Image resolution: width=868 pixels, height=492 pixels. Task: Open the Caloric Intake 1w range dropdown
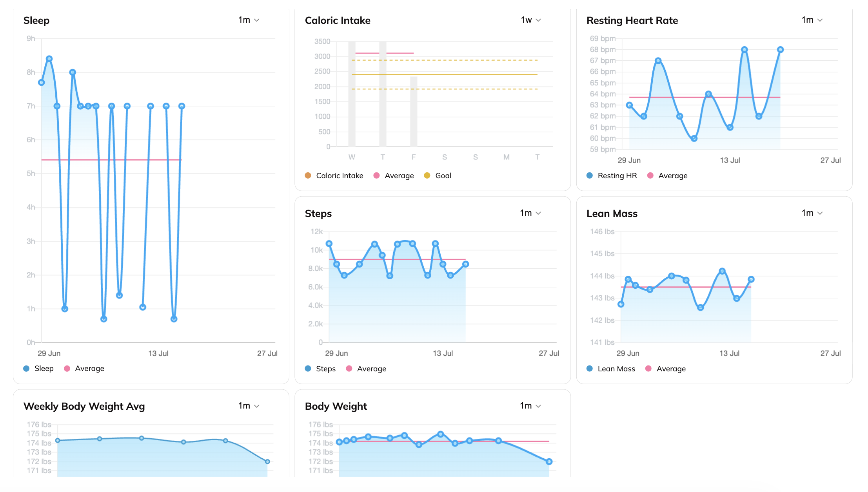tap(531, 20)
